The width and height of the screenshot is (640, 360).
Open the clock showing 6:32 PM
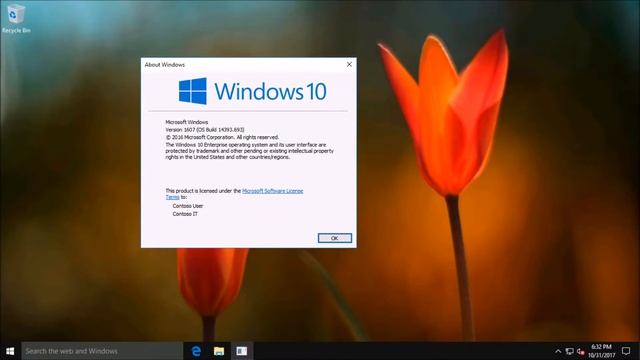(x=601, y=351)
